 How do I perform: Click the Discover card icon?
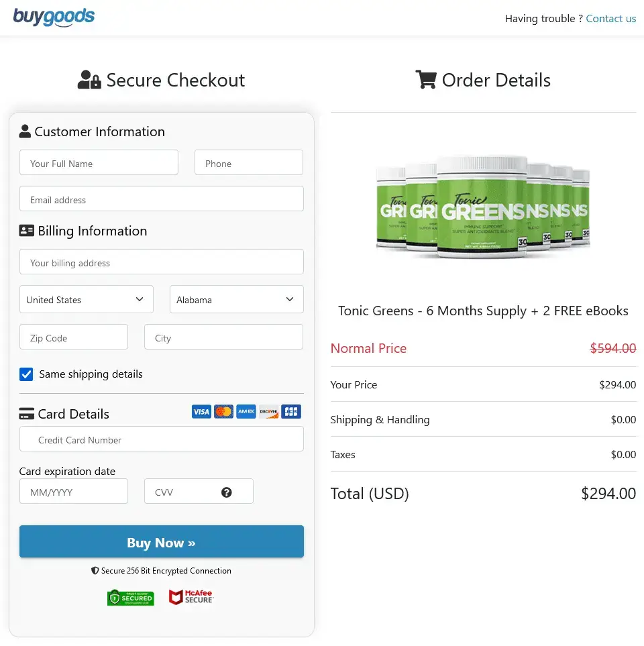pos(268,411)
